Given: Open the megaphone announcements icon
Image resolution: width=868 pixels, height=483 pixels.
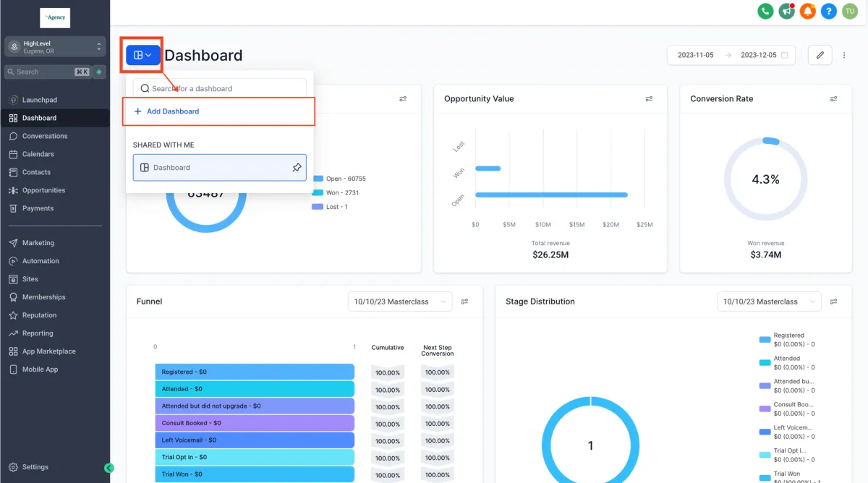Looking at the screenshot, I should coord(786,11).
